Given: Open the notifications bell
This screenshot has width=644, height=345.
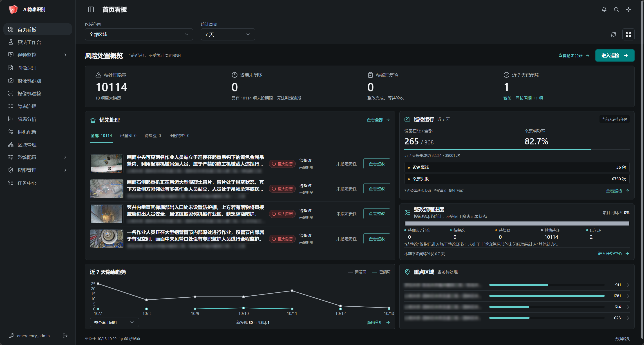Looking at the screenshot, I should (604, 9).
